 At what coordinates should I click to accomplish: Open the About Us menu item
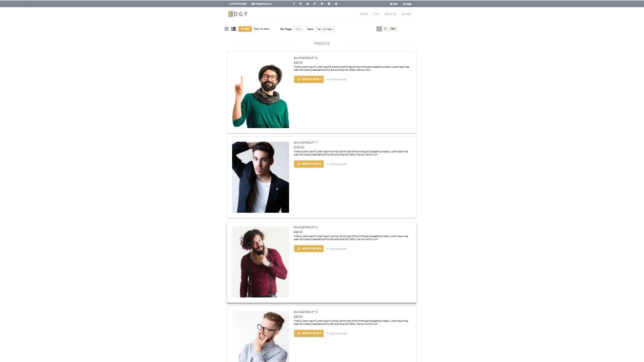point(390,14)
